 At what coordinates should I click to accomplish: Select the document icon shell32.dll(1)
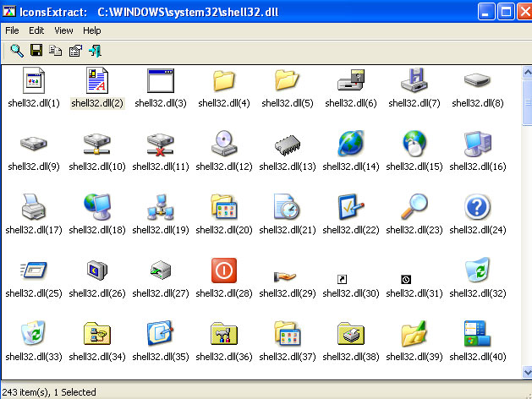coord(34,80)
